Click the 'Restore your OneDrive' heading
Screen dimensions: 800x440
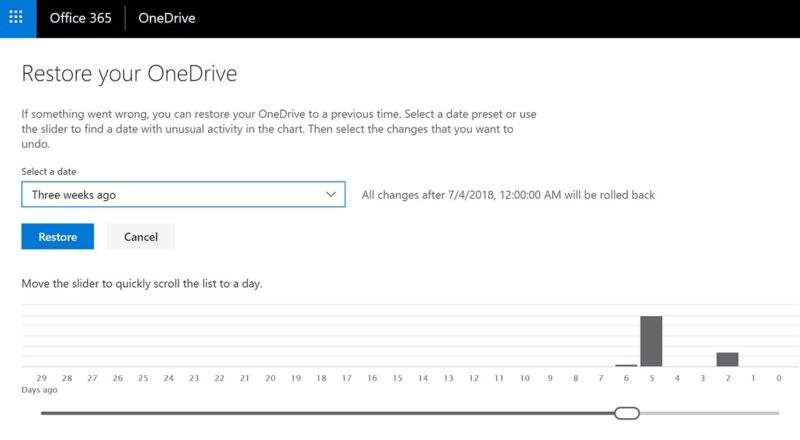[x=129, y=74]
